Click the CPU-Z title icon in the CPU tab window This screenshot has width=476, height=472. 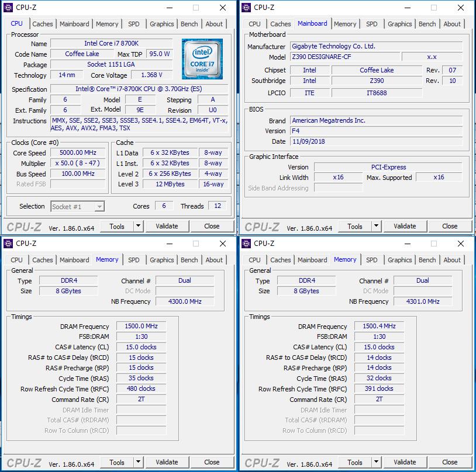8,8
